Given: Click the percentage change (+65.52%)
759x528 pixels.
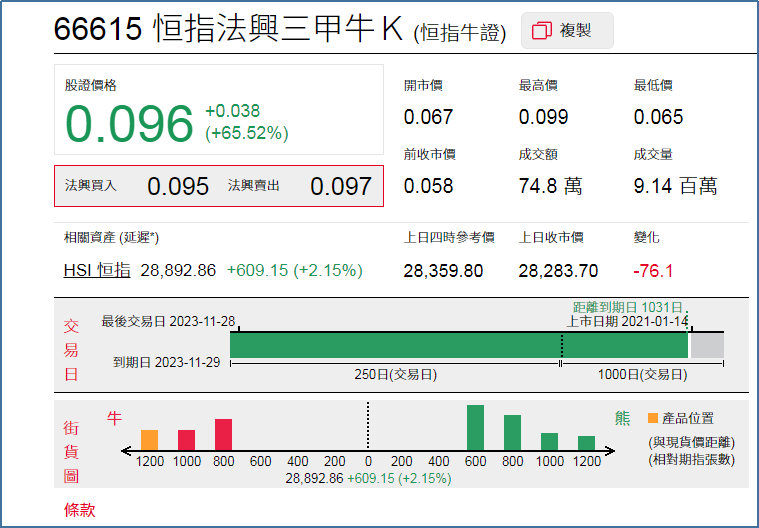Looking at the screenshot, I should (x=247, y=133).
